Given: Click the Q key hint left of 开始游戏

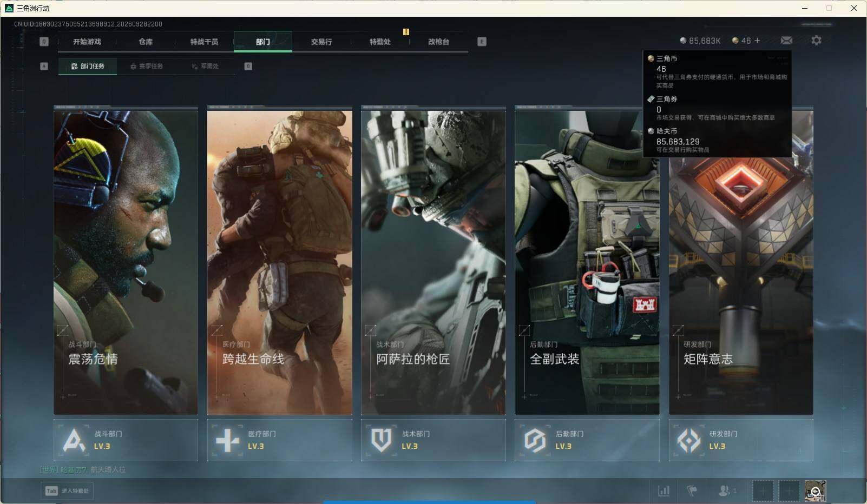Looking at the screenshot, I should pyautogui.click(x=44, y=42).
